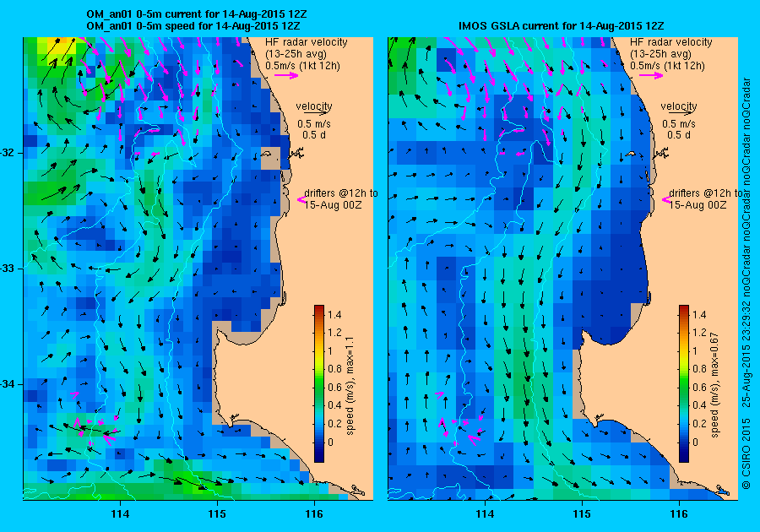Click longitude label 114 under OM_an01 map

(120, 514)
